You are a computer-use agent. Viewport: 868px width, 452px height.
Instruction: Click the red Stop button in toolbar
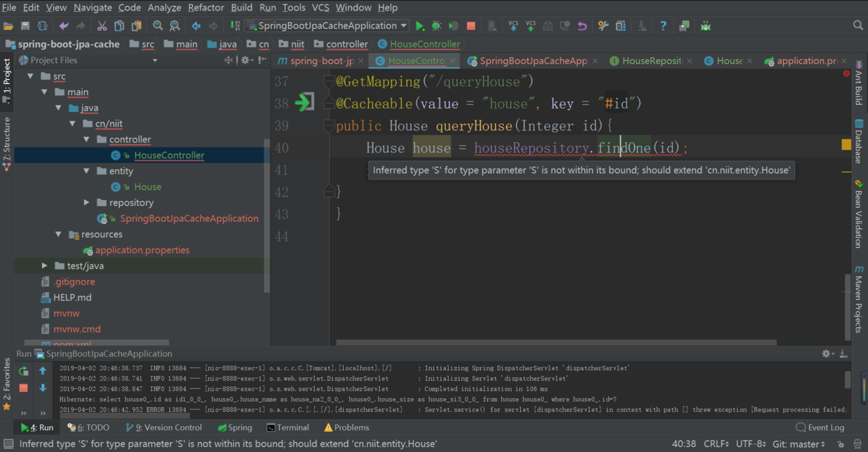click(471, 26)
